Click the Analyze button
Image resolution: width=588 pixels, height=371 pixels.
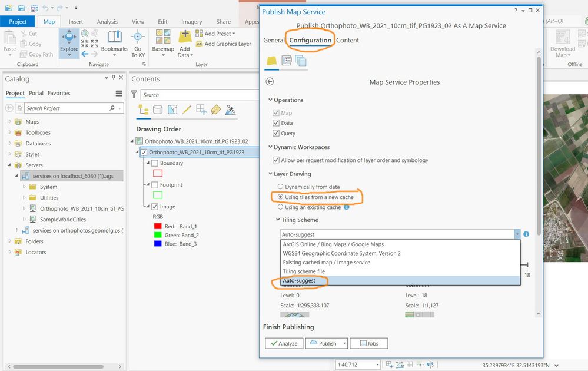click(284, 343)
